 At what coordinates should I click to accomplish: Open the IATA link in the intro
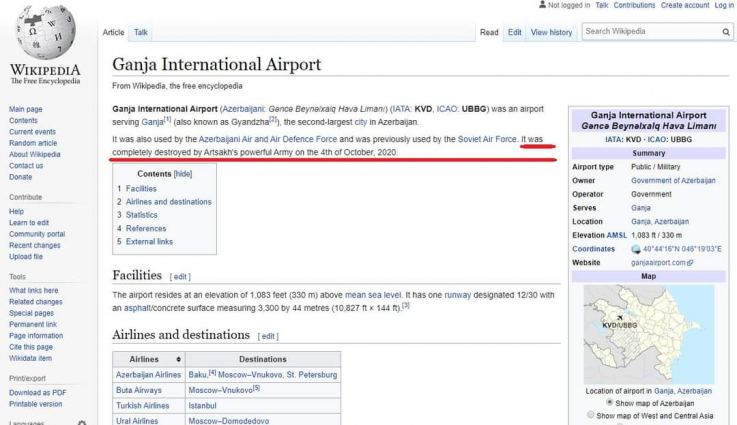[x=401, y=109]
